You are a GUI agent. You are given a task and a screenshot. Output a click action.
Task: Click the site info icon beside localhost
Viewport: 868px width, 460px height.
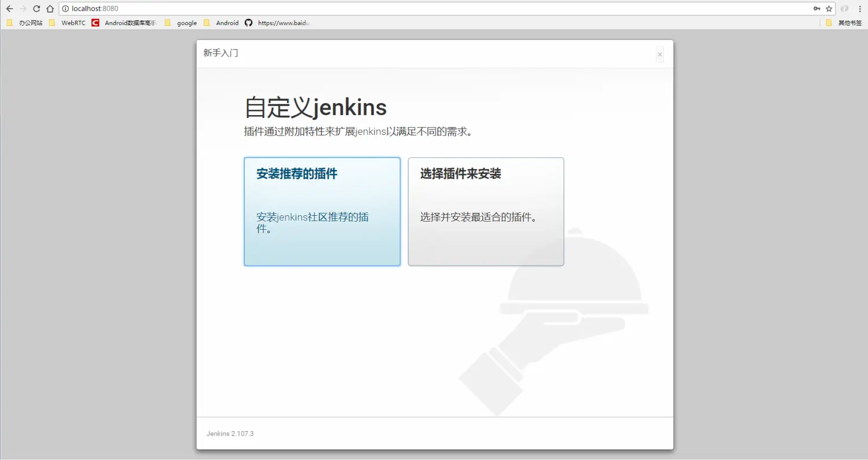pos(65,9)
